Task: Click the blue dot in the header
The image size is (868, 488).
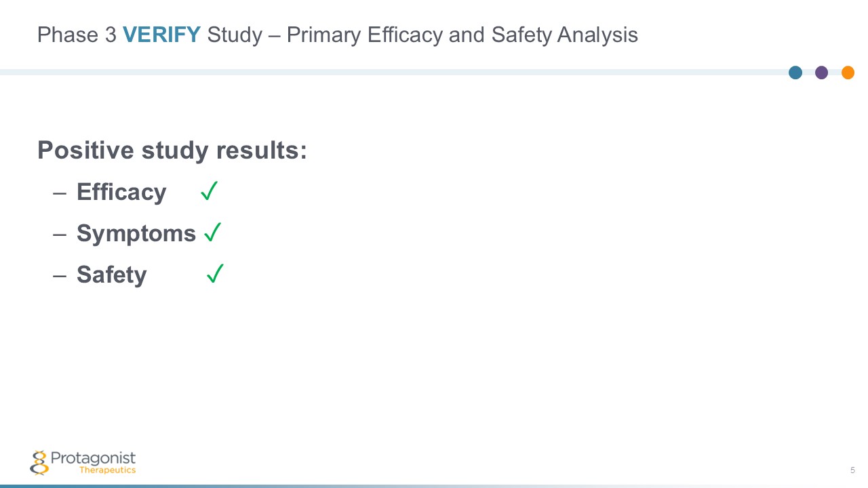Action: (x=795, y=73)
